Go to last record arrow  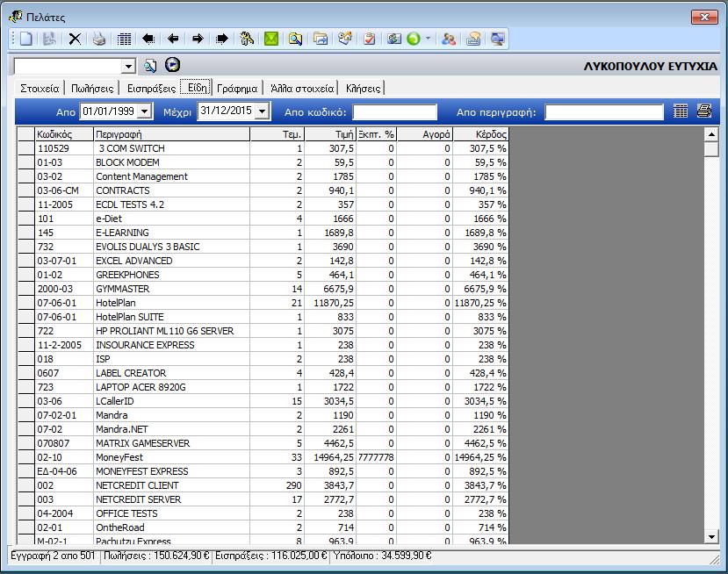(222, 39)
